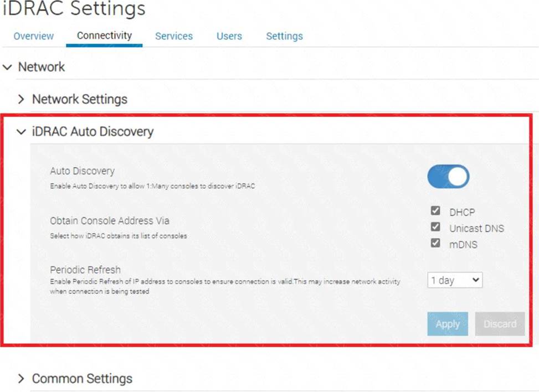
Task: Switch to the Services tab
Action: tap(174, 36)
